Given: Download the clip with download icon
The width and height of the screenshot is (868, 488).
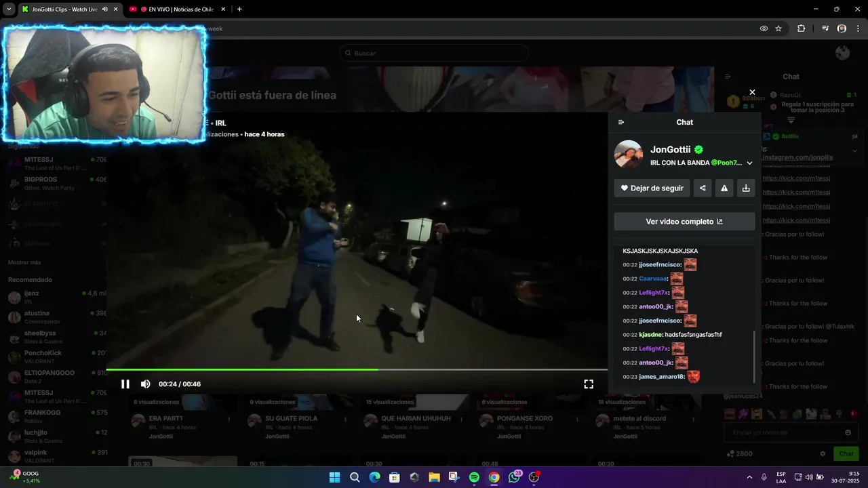Looking at the screenshot, I should (x=746, y=188).
